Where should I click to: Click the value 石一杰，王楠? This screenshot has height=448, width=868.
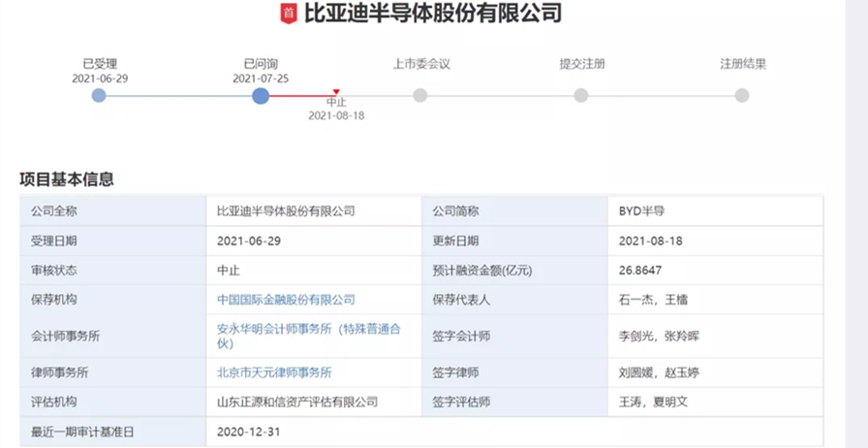point(653,300)
